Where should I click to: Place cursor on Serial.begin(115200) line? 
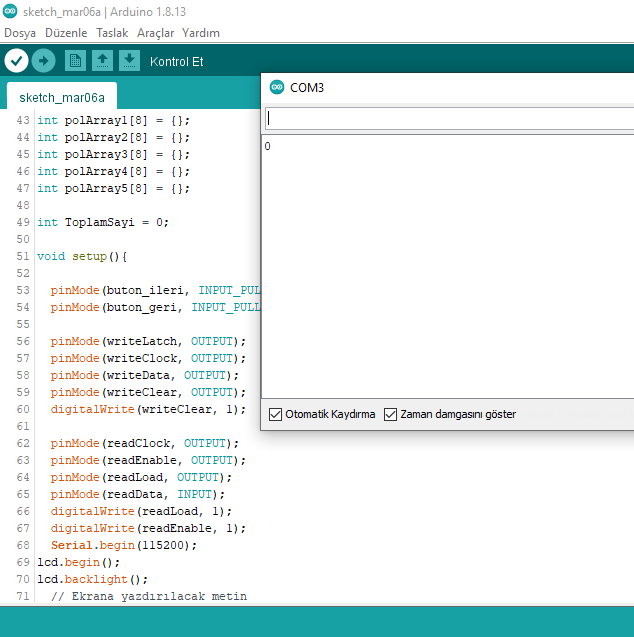124,545
